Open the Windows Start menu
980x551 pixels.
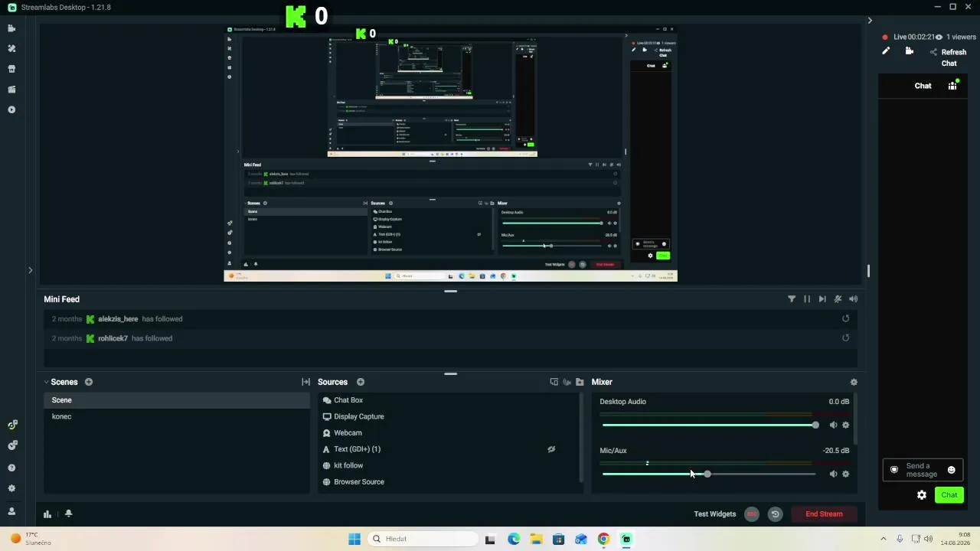tap(354, 539)
